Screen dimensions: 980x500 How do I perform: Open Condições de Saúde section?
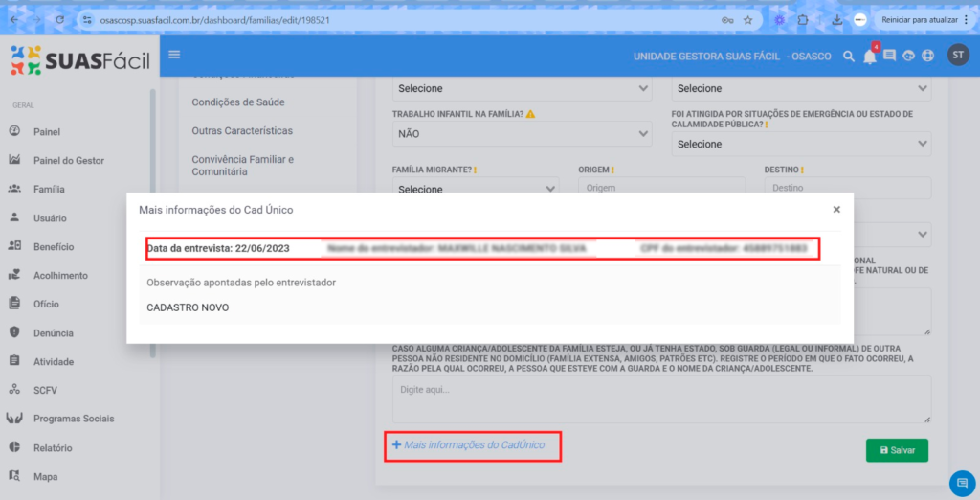[x=238, y=102]
